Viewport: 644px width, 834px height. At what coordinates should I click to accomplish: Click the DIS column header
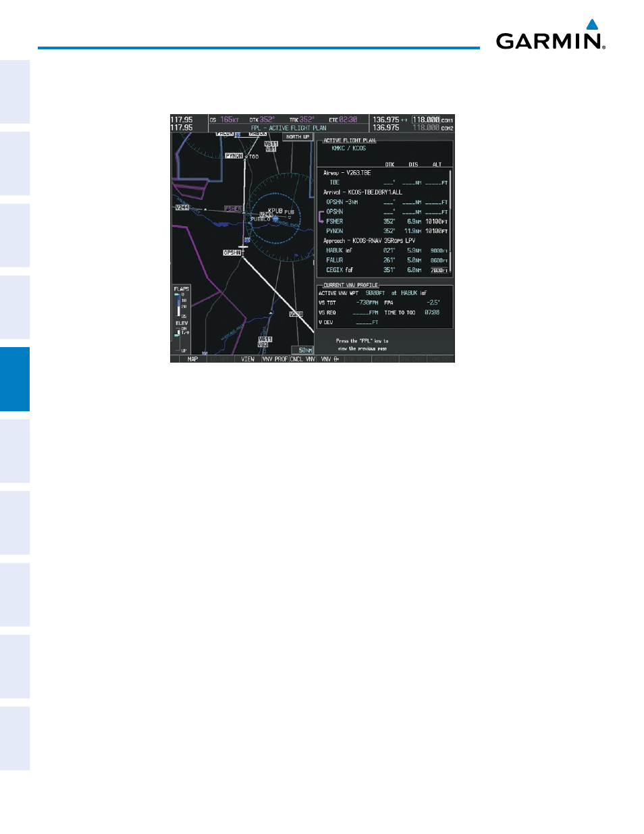click(413, 164)
